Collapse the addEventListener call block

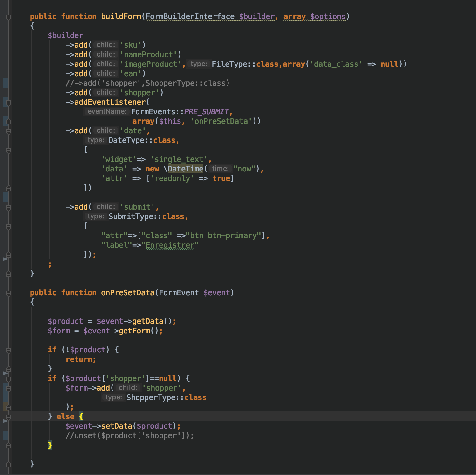[x=8, y=103]
